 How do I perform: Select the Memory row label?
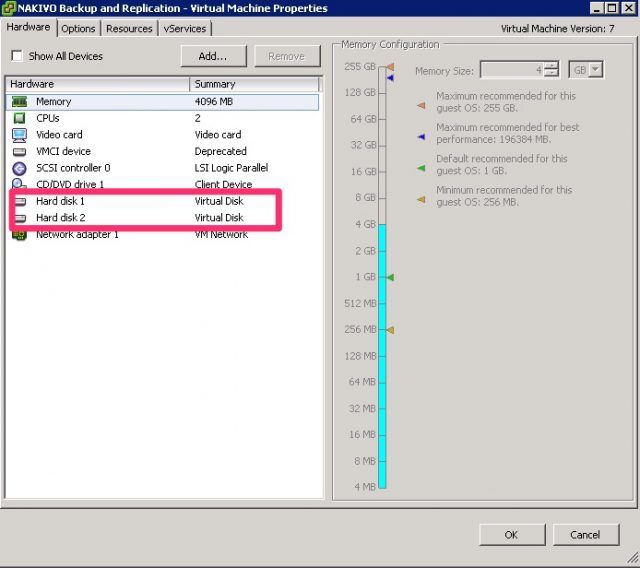point(53,102)
